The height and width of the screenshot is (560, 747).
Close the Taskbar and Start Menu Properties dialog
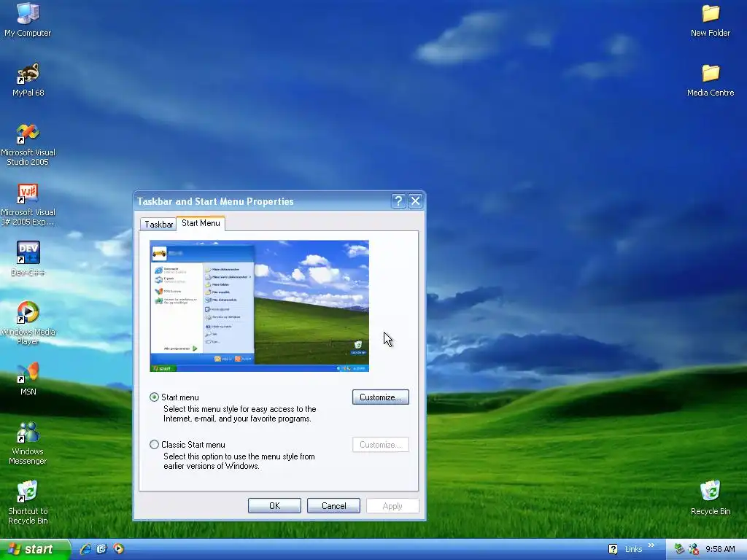(x=415, y=201)
